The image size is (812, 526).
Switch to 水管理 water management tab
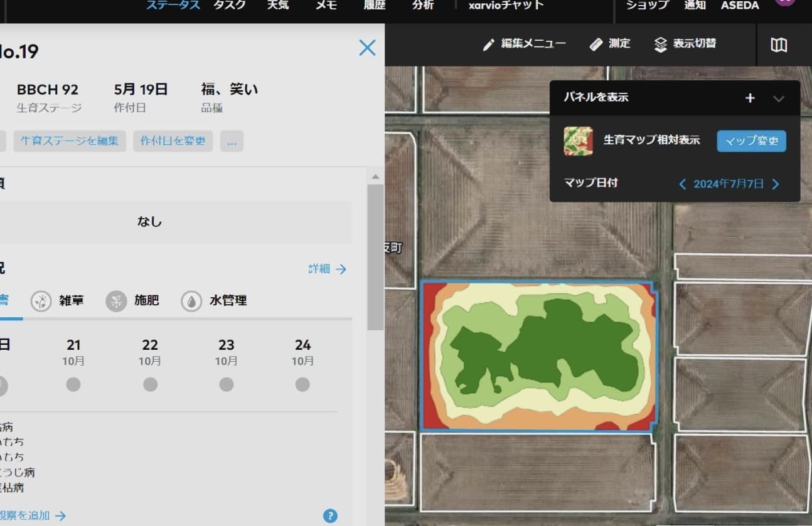214,301
